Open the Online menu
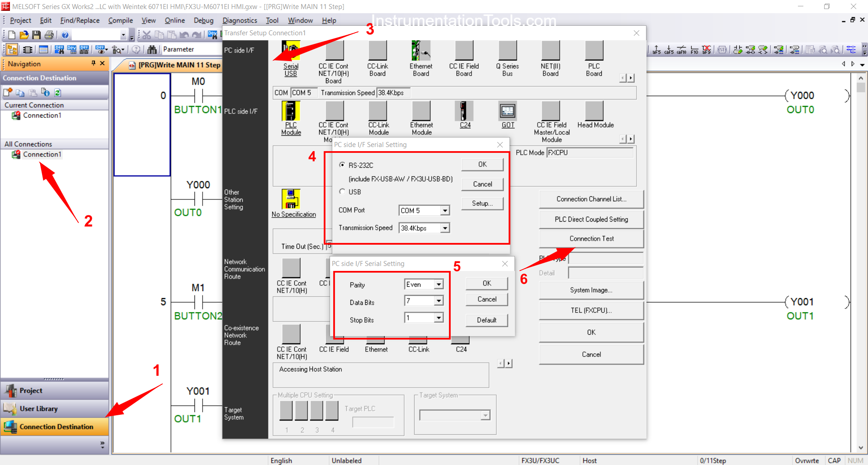The width and height of the screenshot is (868, 465). click(175, 20)
